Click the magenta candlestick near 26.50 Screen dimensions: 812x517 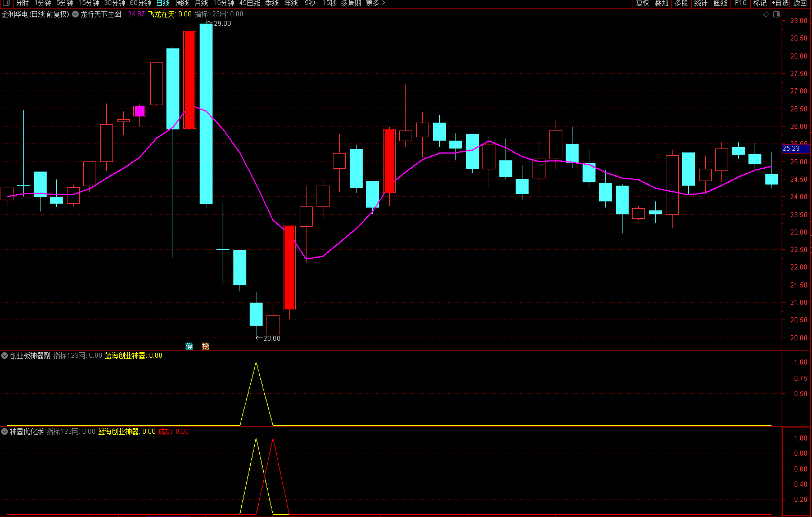[139, 111]
